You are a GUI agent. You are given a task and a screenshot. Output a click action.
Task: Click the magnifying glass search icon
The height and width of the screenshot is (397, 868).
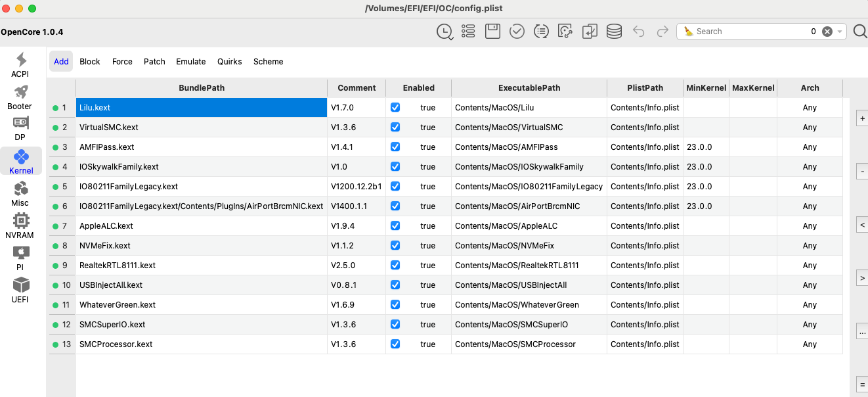(859, 32)
